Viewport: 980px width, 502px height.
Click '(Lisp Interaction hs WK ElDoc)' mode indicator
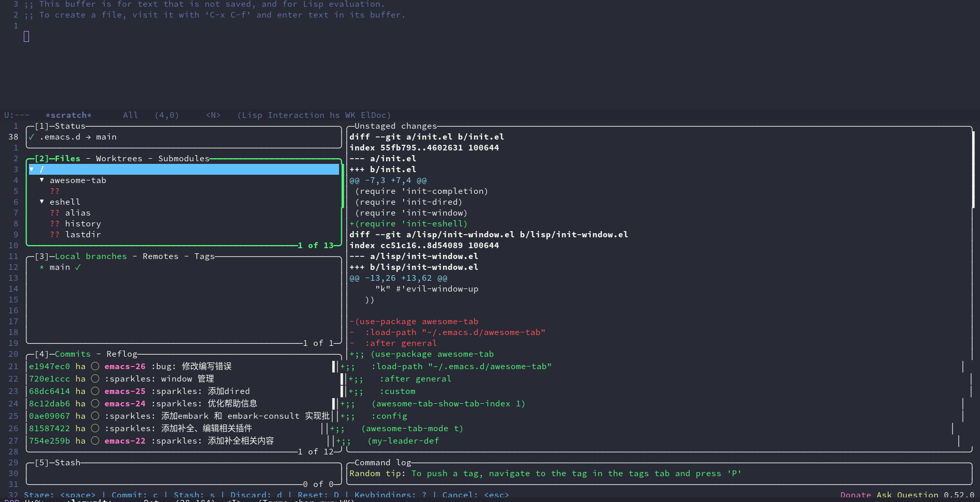314,115
